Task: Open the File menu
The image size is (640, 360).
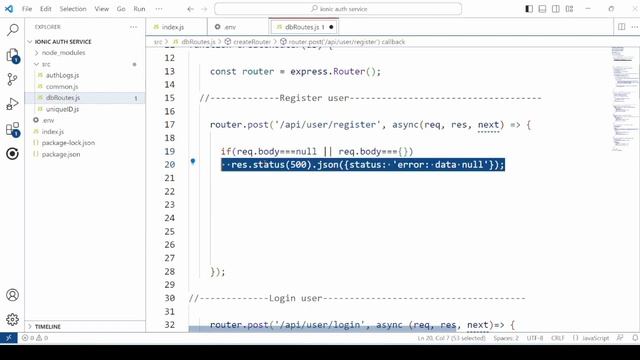Action: (27, 9)
